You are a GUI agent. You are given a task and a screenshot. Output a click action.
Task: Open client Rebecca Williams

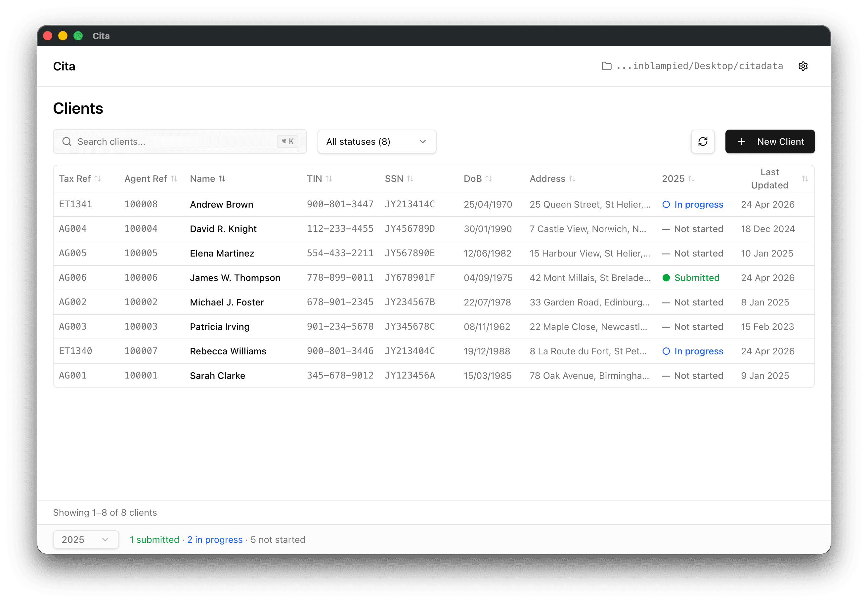[x=228, y=351]
